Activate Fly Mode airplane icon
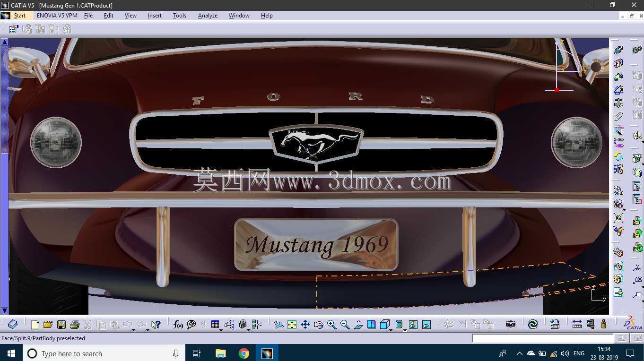This screenshot has height=361, width=644. [278, 325]
